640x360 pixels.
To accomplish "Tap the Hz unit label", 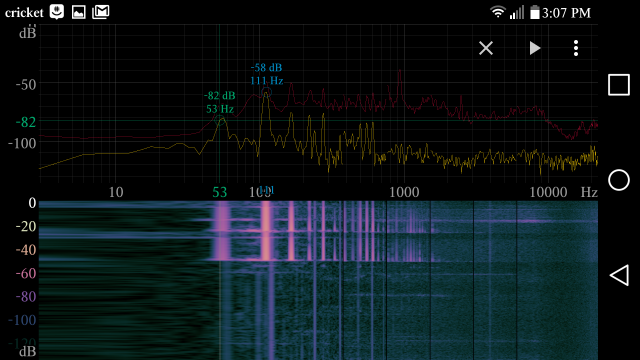I will pyautogui.click(x=589, y=192).
